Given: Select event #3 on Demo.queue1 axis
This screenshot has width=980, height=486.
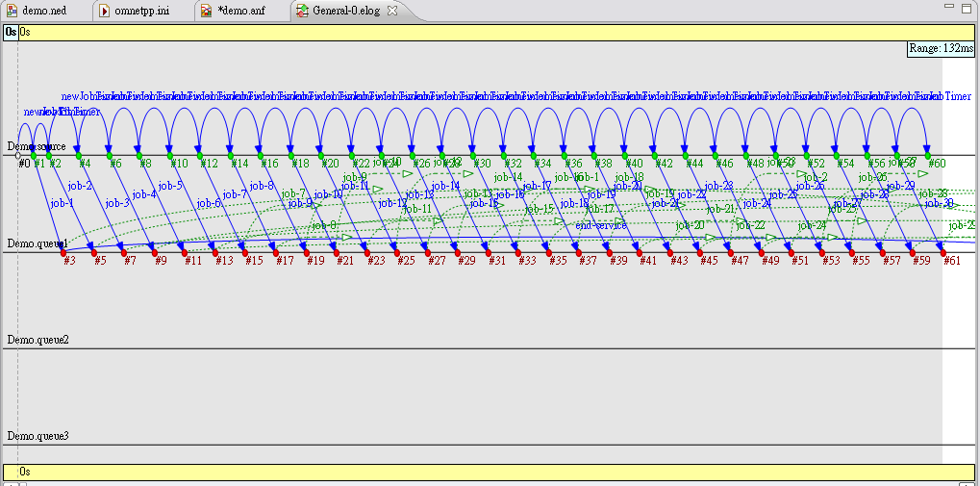Looking at the screenshot, I should click(63, 253).
